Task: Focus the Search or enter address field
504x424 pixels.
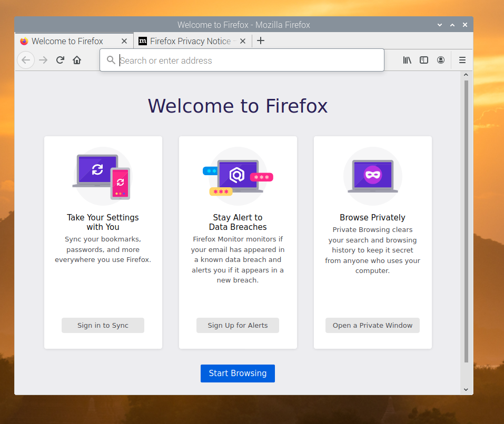Action: pyautogui.click(x=242, y=60)
